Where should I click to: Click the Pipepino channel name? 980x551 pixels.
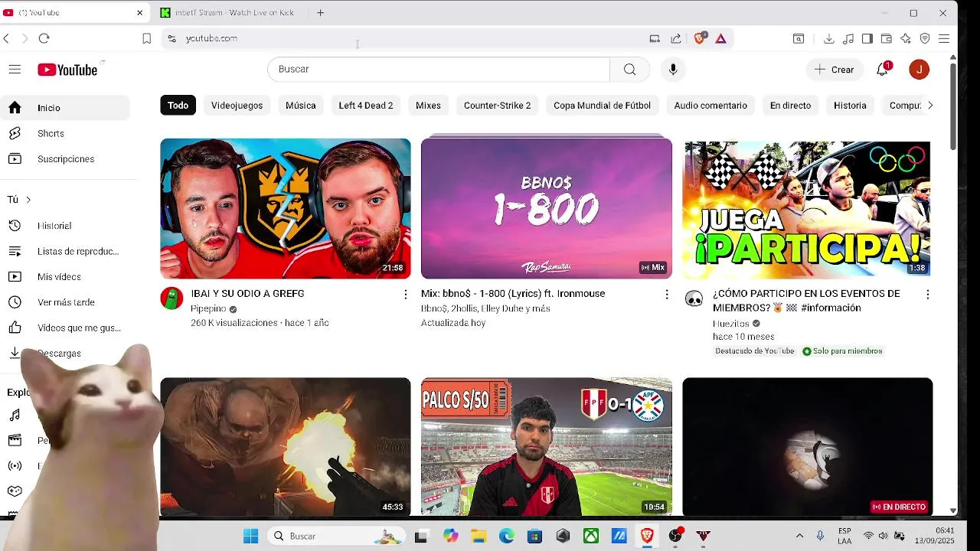(208, 309)
